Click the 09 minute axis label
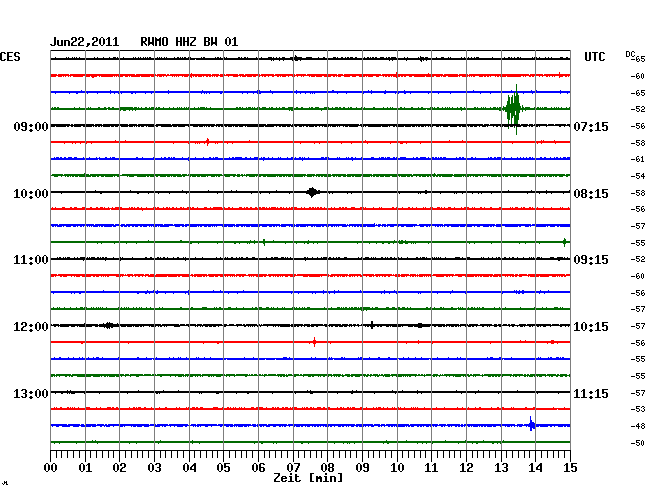This screenshot has width=650, height=494. [x=362, y=468]
